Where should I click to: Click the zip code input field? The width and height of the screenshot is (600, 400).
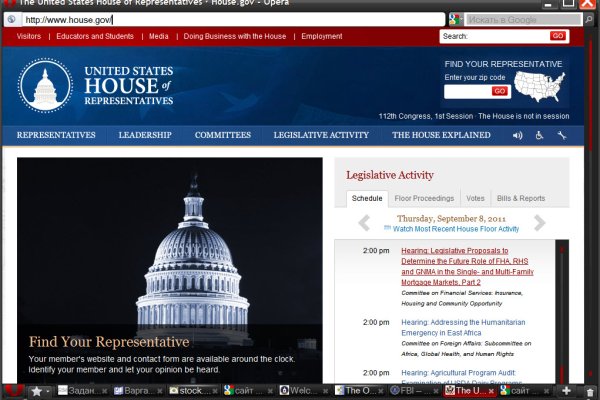pos(466,91)
